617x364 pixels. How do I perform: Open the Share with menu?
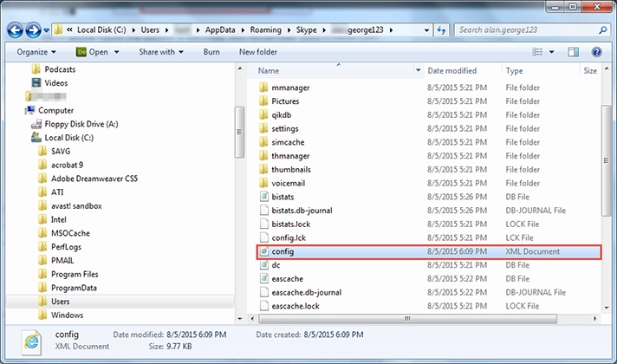(161, 52)
